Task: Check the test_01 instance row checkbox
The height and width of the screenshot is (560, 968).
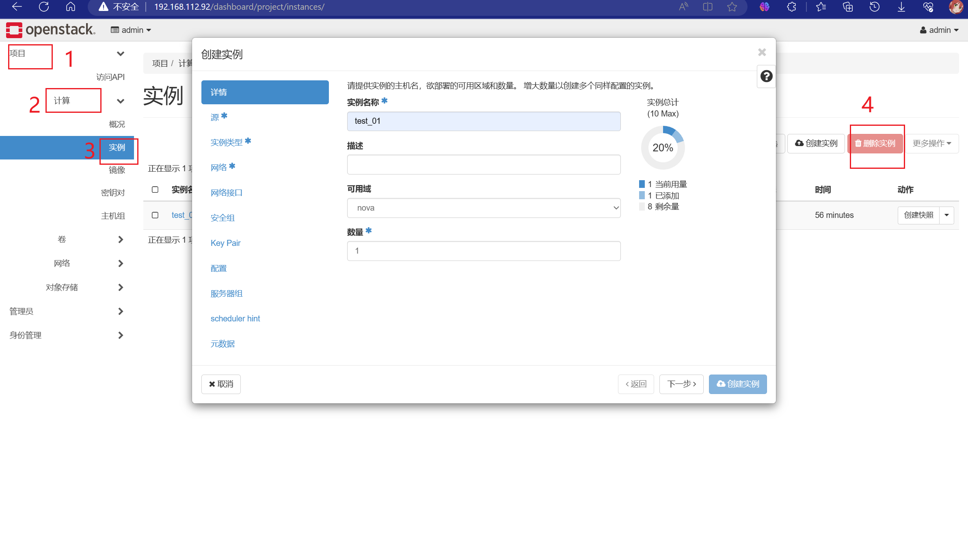Action: click(x=155, y=215)
